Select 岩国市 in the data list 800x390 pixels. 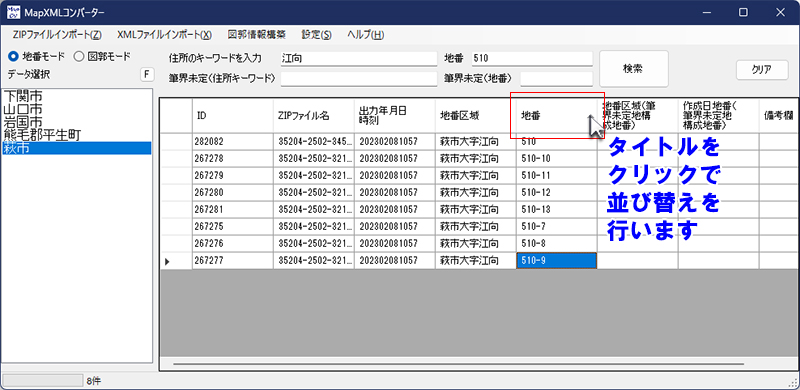coord(77,123)
